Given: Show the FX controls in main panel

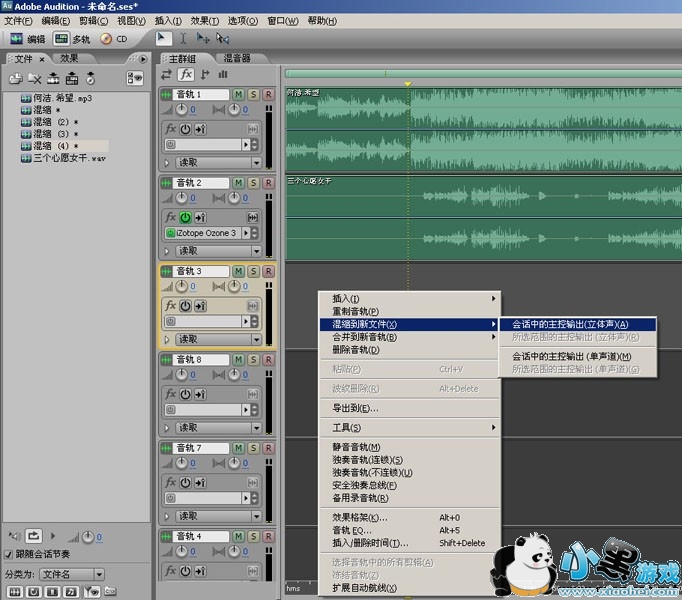Looking at the screenshot, I should tap(186, 74).
